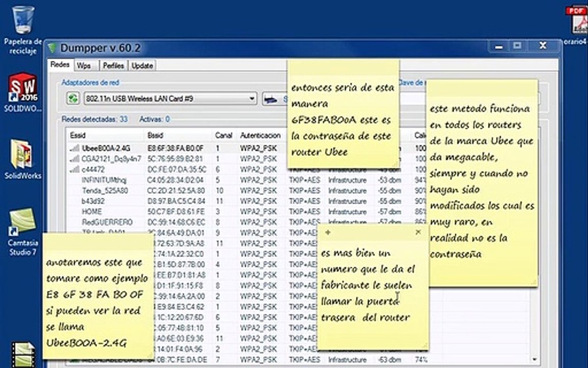The image size is (588, 368).
Task: Sort by the Bssid column header
Action: pyautogui.click(x=155, y=135)
